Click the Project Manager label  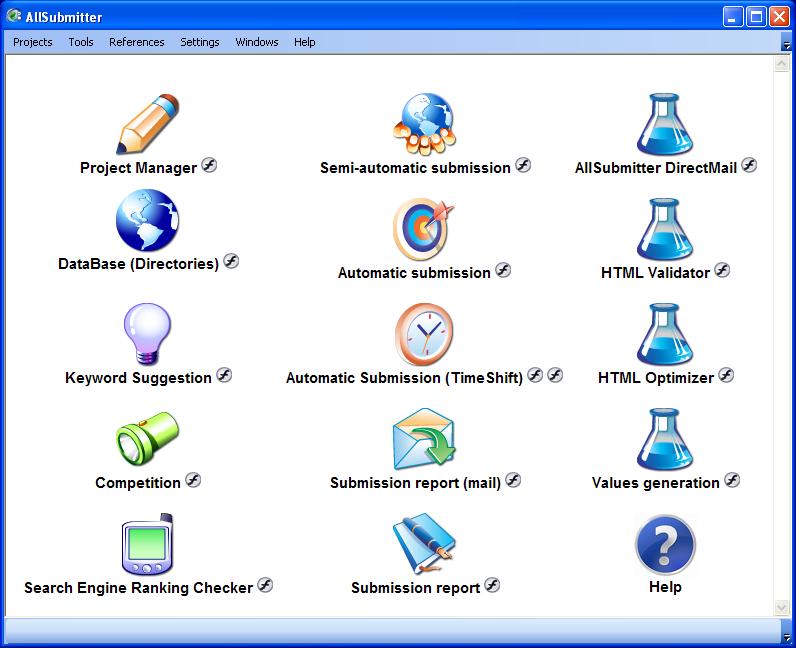coord(138,168)
